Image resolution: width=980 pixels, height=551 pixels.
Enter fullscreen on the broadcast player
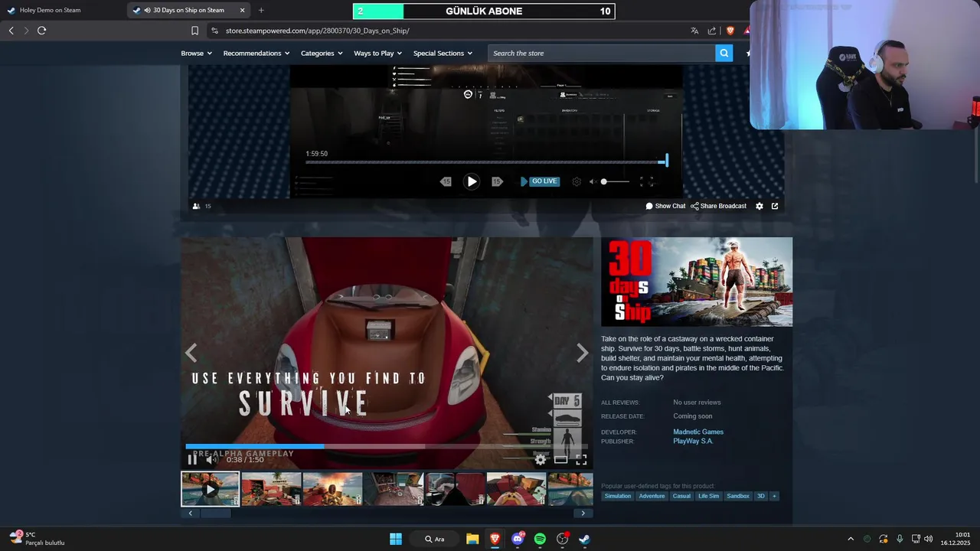tap(646, 181)
